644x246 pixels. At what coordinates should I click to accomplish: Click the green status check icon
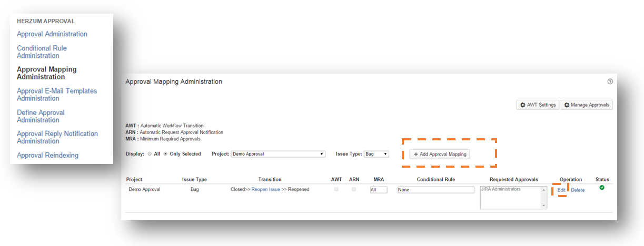(x=602, y=188)
